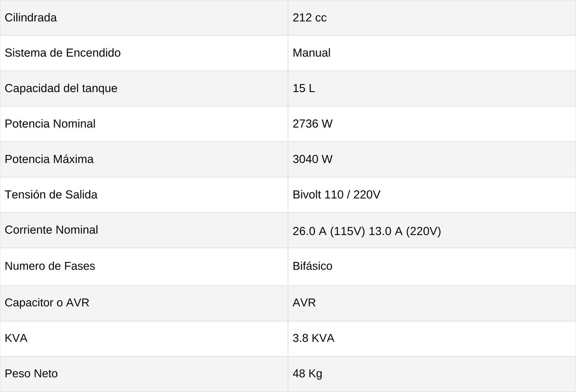Click the Capacidad del tanque label
Screen dimensions: 576x392
click(x=61, y=88)
